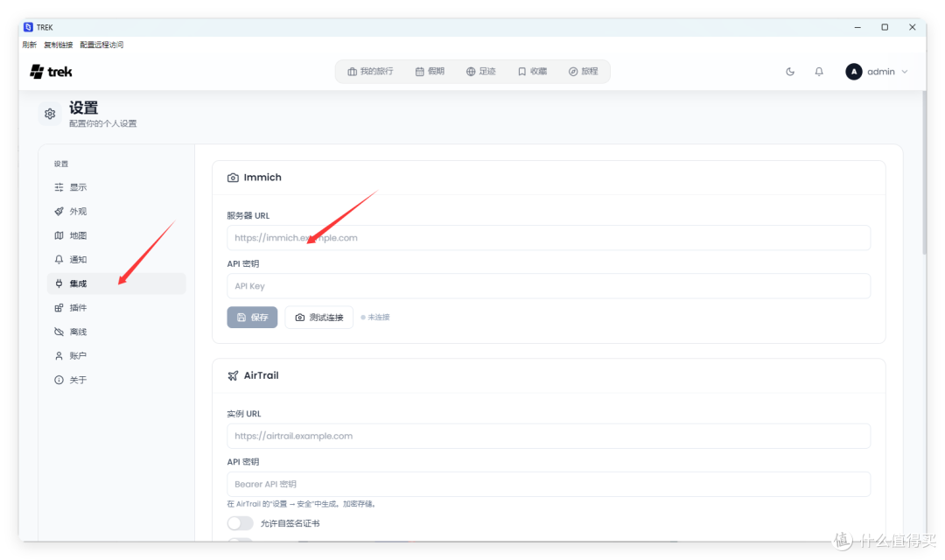Click 配置远程访问 in window menu
945x560 pixels.
101,45
